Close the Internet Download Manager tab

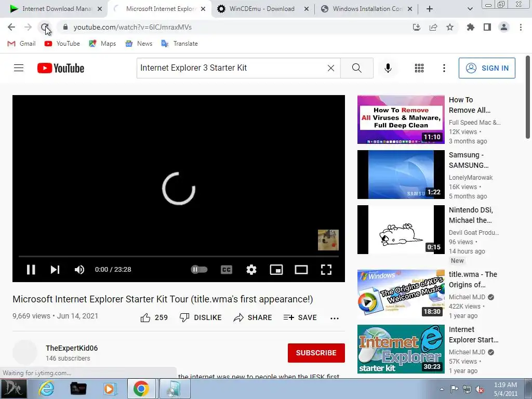100,9
